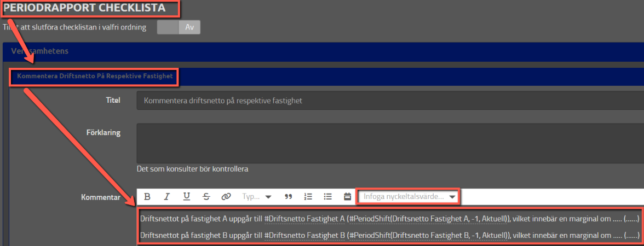Click comment line about fastighet B

click(389, 236)
